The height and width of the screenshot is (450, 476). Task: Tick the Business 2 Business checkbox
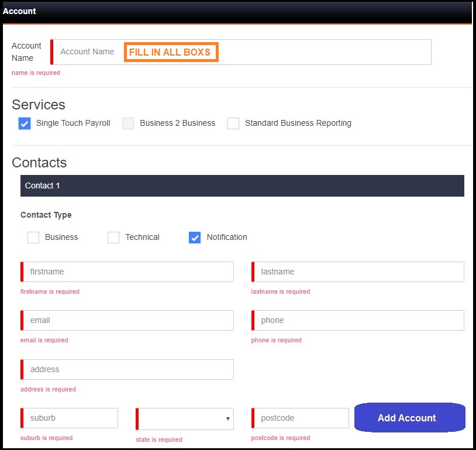pyautogui.click(x=128, y=123)
